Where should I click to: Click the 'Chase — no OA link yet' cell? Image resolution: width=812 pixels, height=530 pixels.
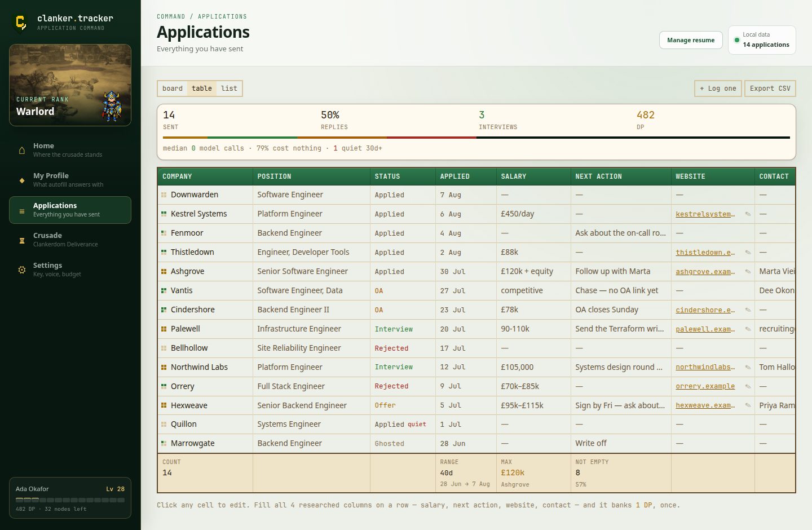point(621,291)
